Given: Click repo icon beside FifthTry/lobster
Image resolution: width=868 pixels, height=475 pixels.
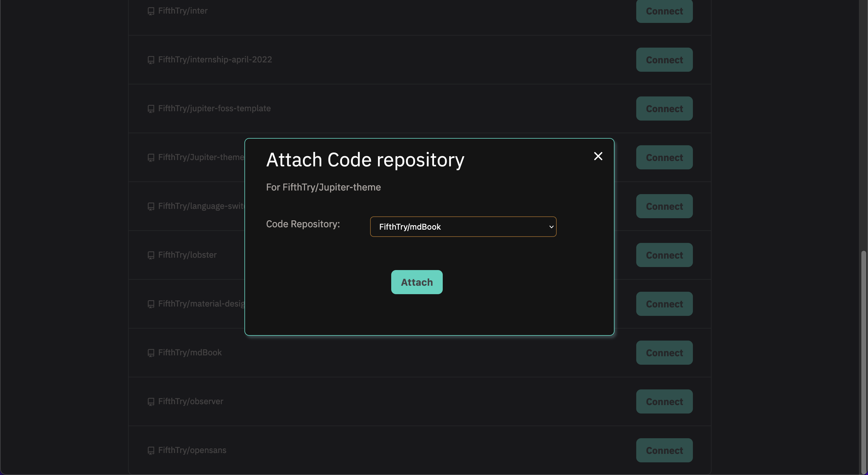Looking at the screenshot, I should (151, 255).
